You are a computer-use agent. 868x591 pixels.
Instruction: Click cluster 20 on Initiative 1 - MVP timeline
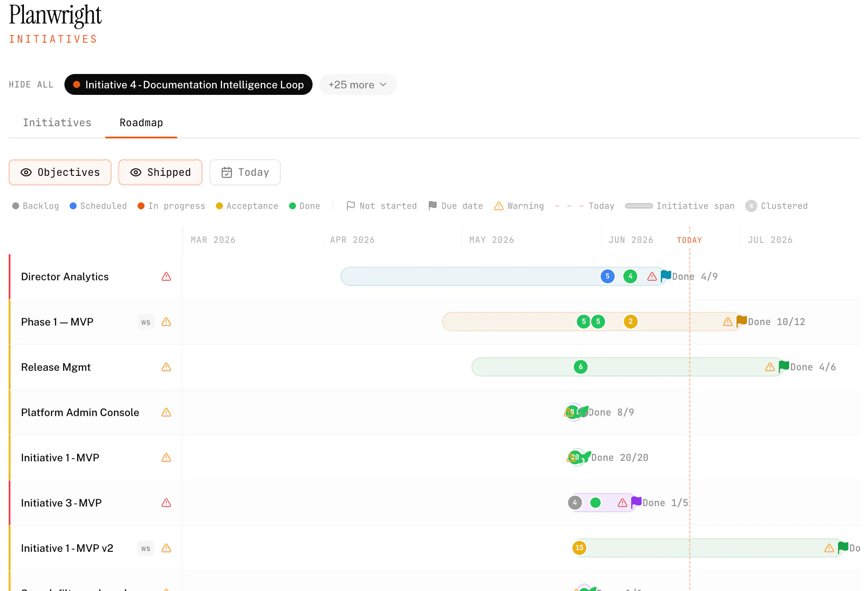575,457
